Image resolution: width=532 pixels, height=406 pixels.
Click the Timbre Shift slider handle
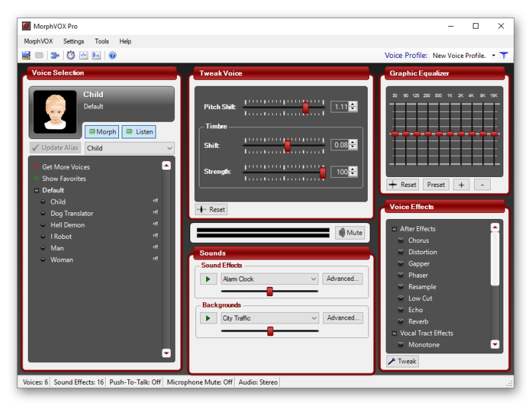287,146
